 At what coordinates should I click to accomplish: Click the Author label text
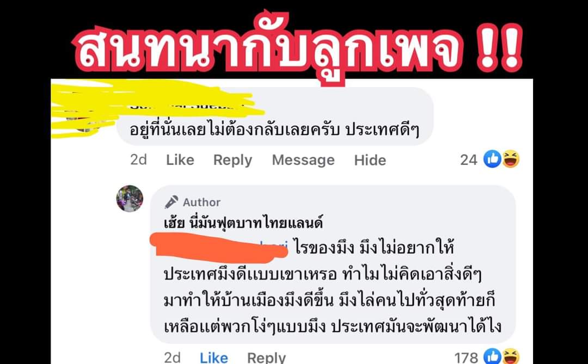pyautogui.click(x=202, y=202)
